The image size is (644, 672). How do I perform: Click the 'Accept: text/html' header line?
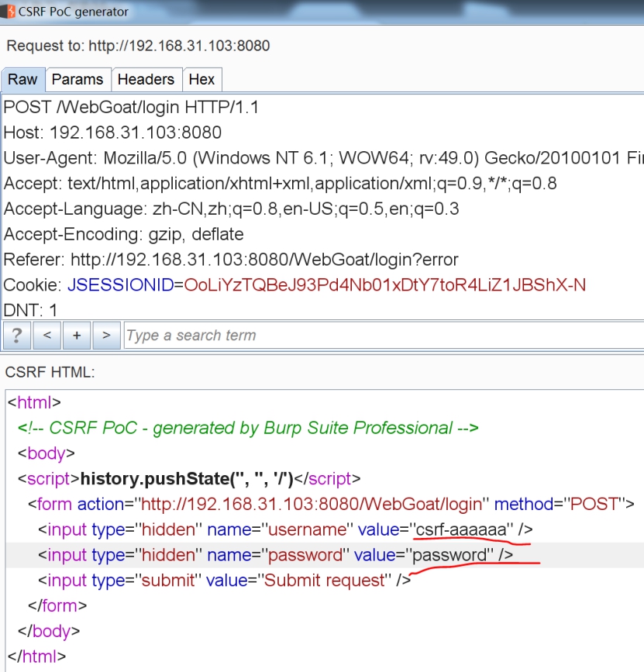coord(281,184)
